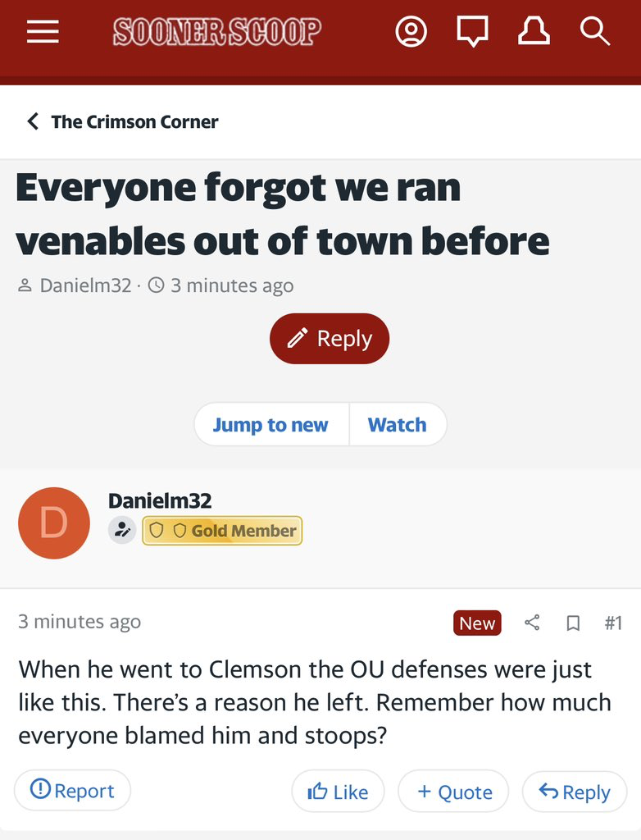The width and height of the screenshot is (641, 840).
Task: Click the post permalink #1
Action: pos(613,623)
